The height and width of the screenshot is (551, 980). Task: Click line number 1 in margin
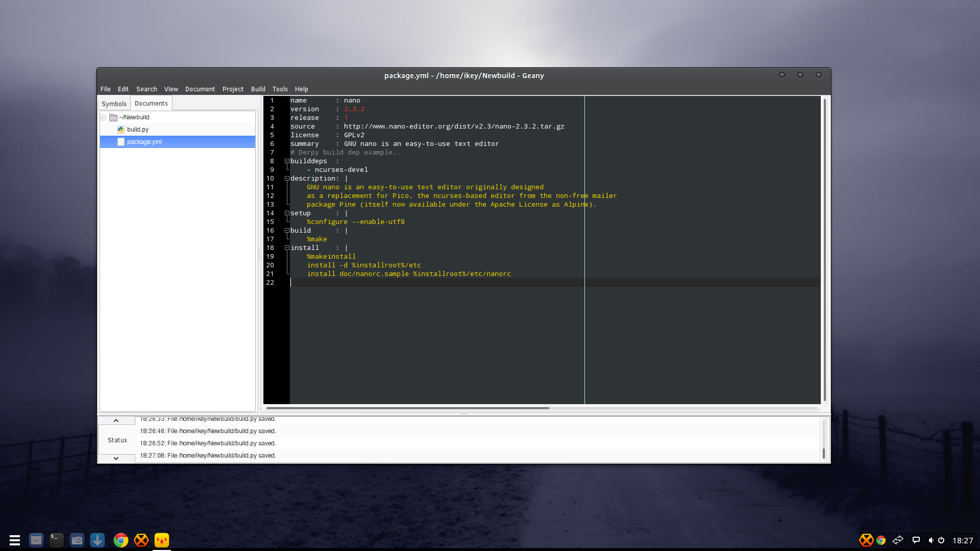click(272, 101)
